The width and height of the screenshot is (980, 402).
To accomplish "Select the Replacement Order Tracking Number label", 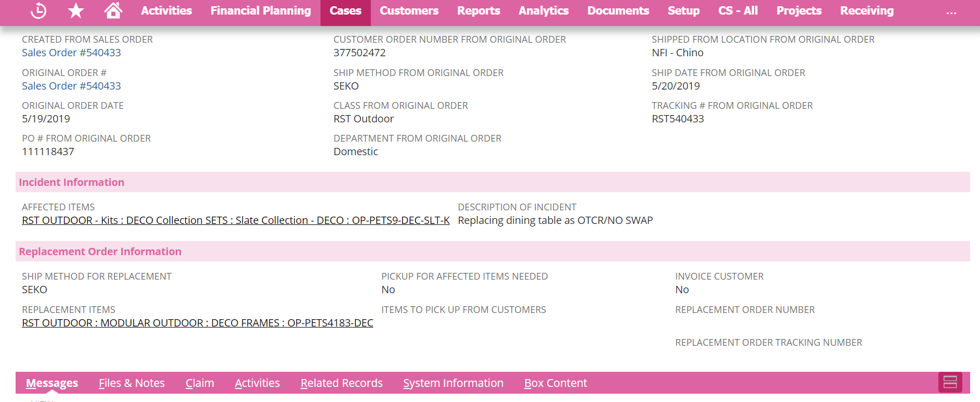I will [x=769, y=343].
